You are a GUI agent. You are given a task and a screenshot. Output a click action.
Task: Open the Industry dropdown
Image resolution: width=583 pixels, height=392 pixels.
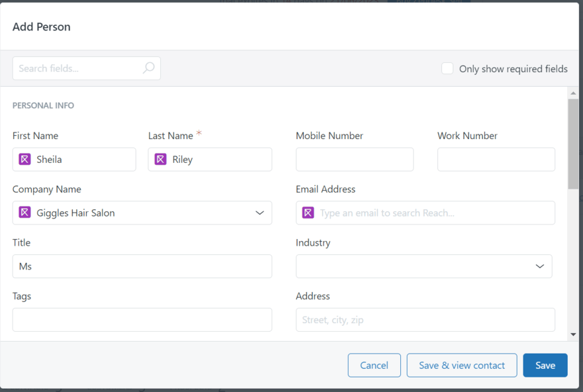[540, 266]
